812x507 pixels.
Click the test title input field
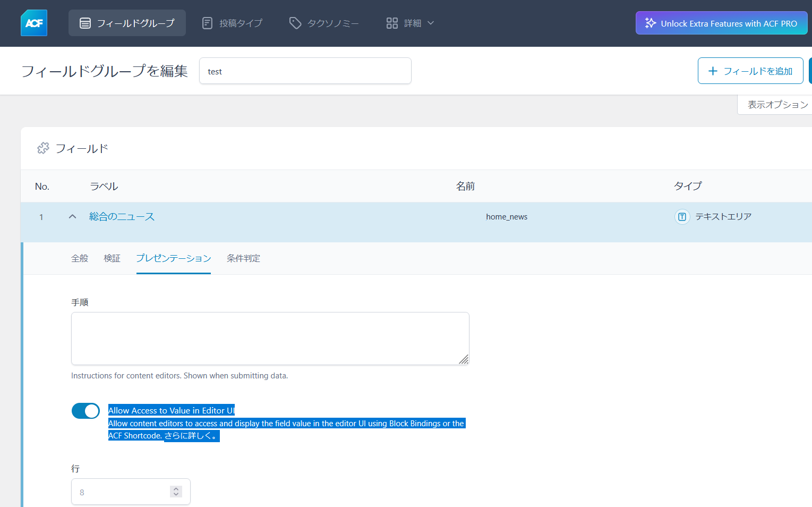(x=305, y=71)
